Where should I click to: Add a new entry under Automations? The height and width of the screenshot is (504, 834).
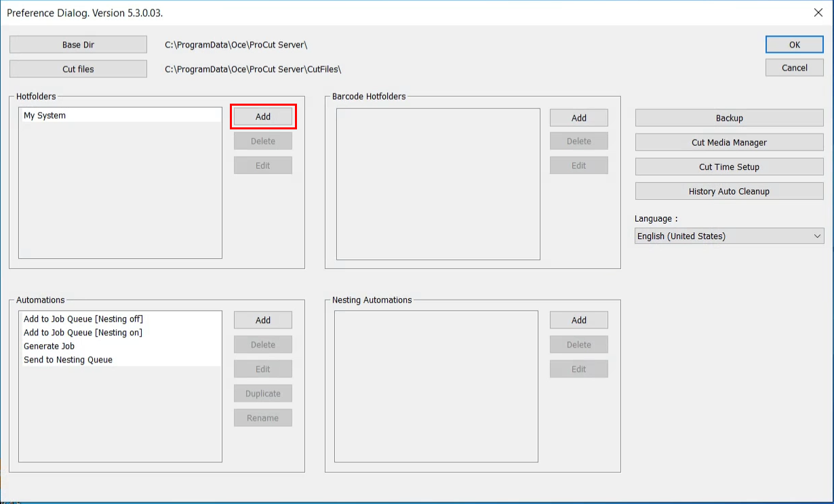pos(263,320)
